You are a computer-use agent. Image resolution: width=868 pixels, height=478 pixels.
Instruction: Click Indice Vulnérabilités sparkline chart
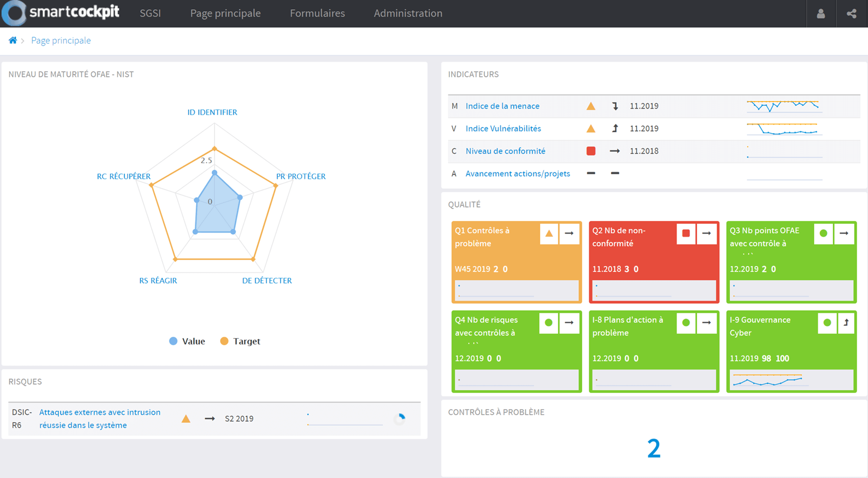tap(784, 129)
